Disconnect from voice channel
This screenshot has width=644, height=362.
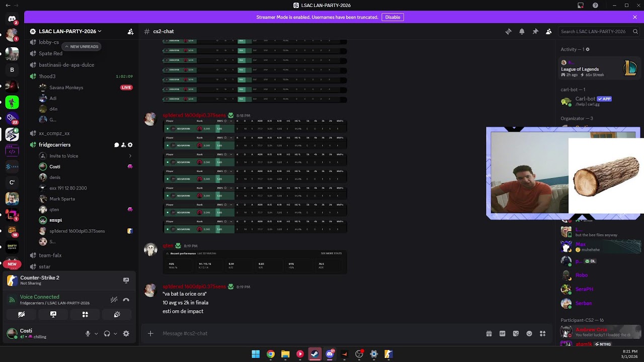coord(126,300)
